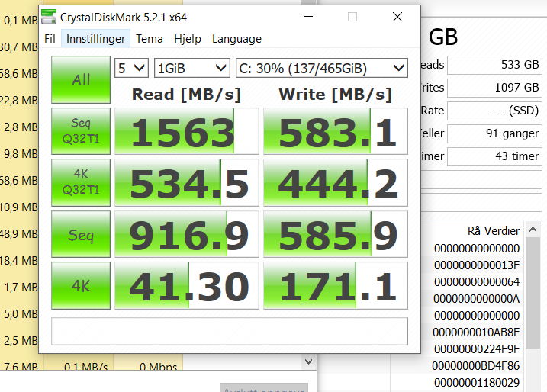Click 22,8 MB in the background list
Viewport: 547px width, 392px height.
click(19, 101)
